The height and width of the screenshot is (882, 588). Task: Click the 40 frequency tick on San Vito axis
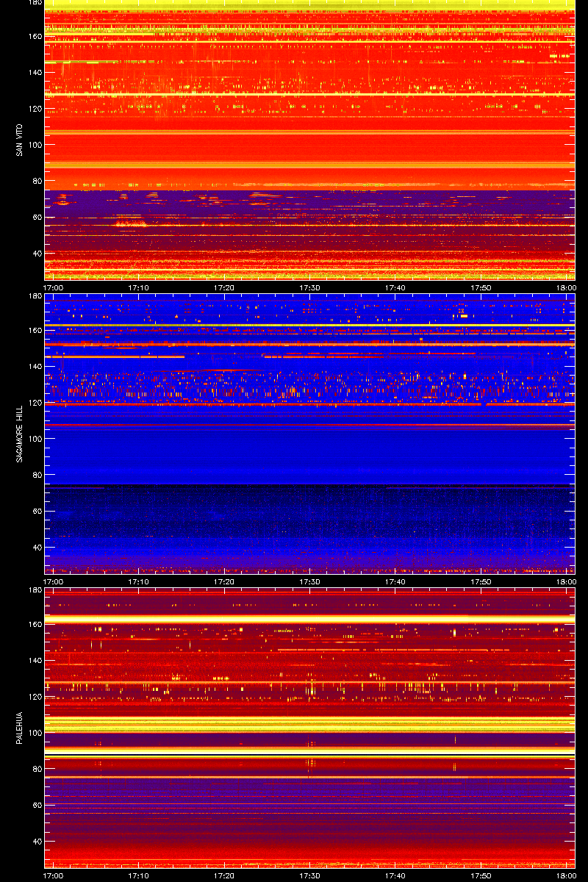[x=36, y=254]
